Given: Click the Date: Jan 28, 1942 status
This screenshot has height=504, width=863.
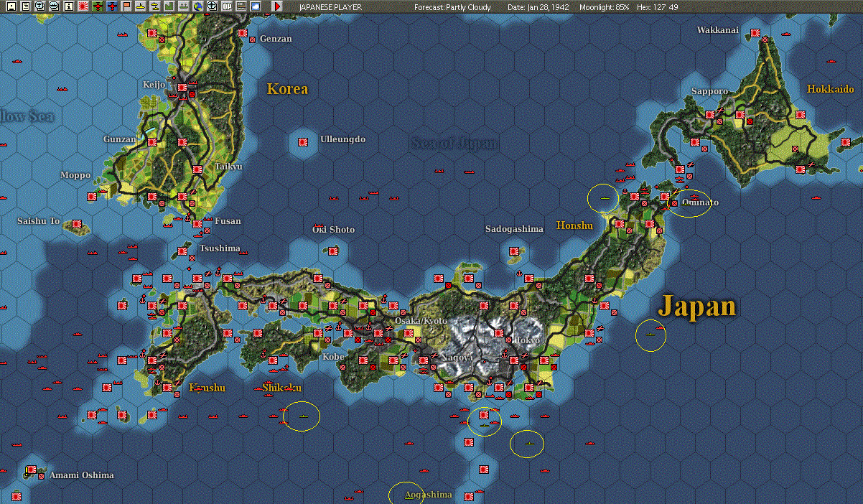Looking at the screenshot, I should pos(538,7).
